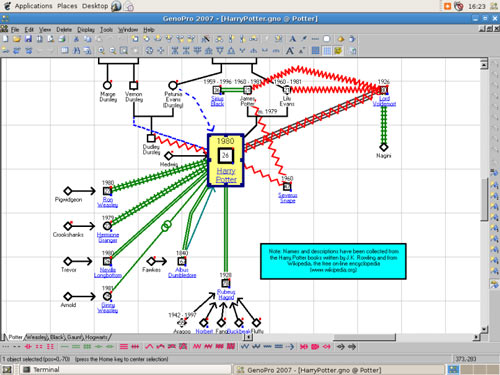Click the white rounded rectangle shape tool
Viewport: 500px width, 375px height.
(x=326, y=39)
